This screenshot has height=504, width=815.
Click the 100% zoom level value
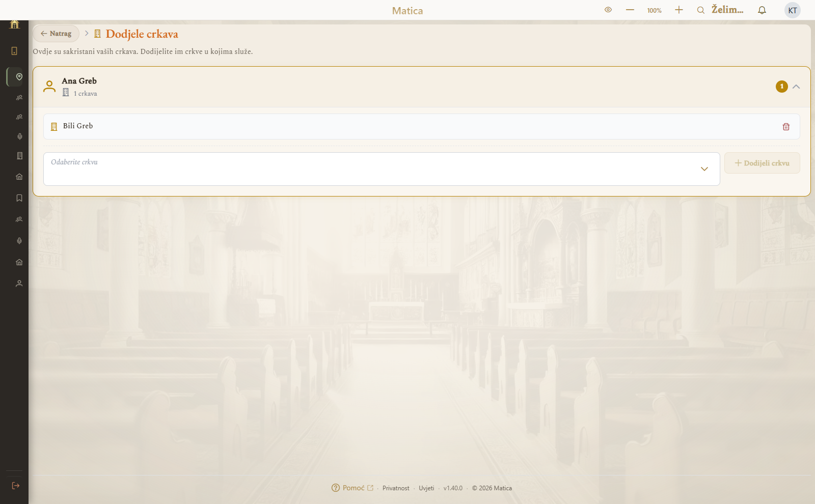[655, 11]
